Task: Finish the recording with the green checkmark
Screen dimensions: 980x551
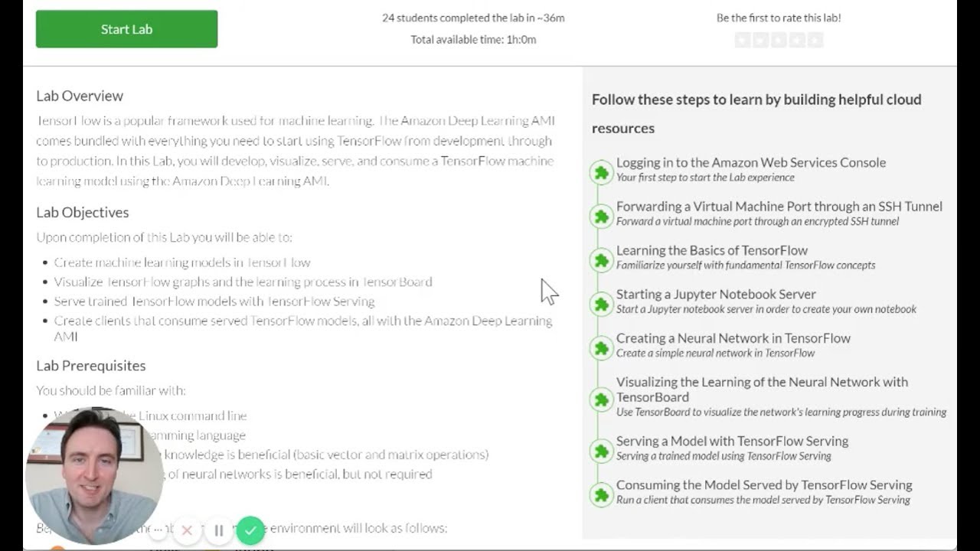Action: pyautogui.click(x=250, y=530)
